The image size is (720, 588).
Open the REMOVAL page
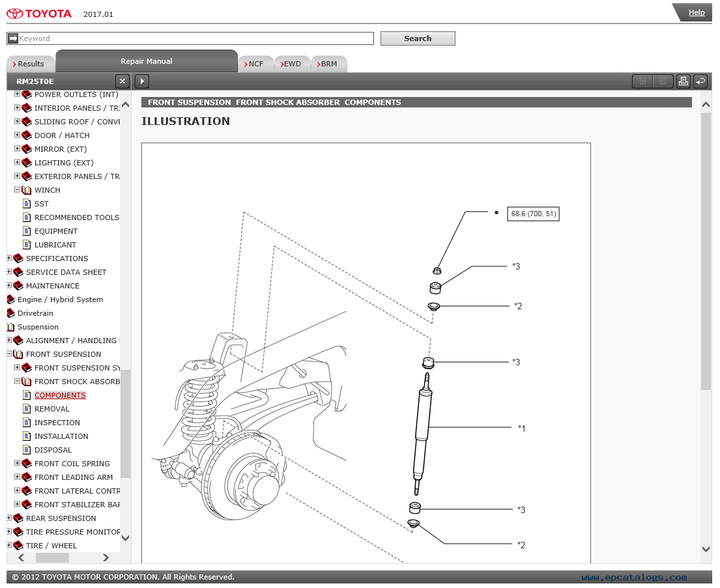click(x=52, y=409)
